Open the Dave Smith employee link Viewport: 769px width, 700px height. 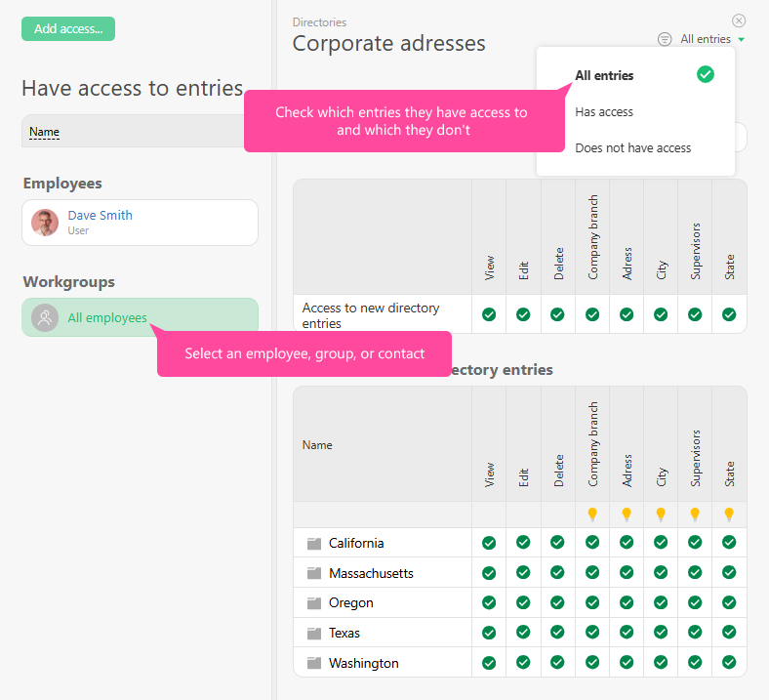100,216
